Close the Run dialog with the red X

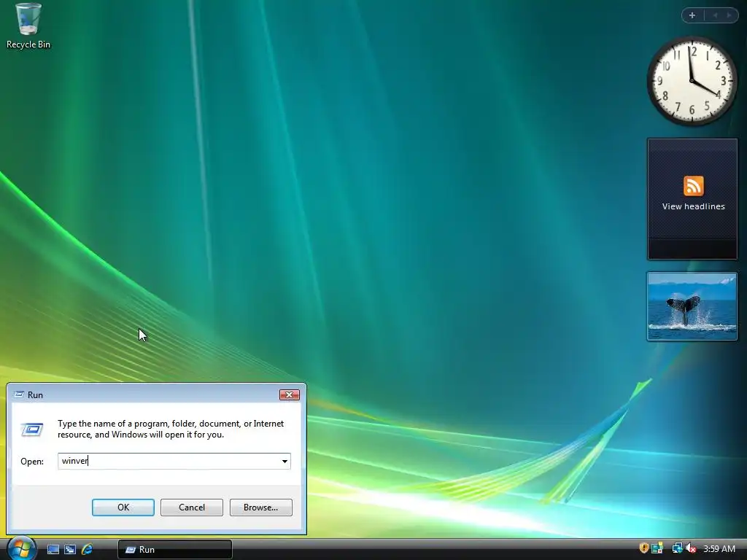(289, 394)
